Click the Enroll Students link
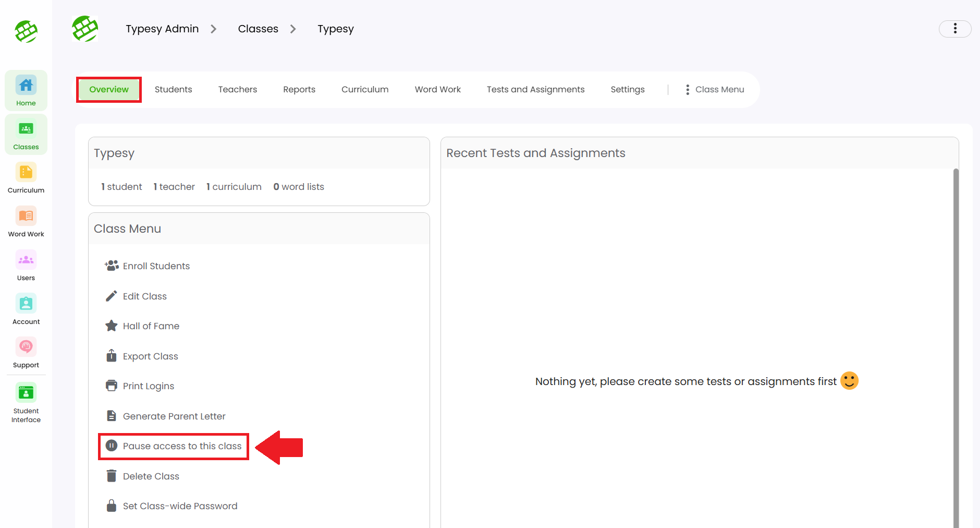The width and height of the screenshot is (980, 528). point(156,266)
